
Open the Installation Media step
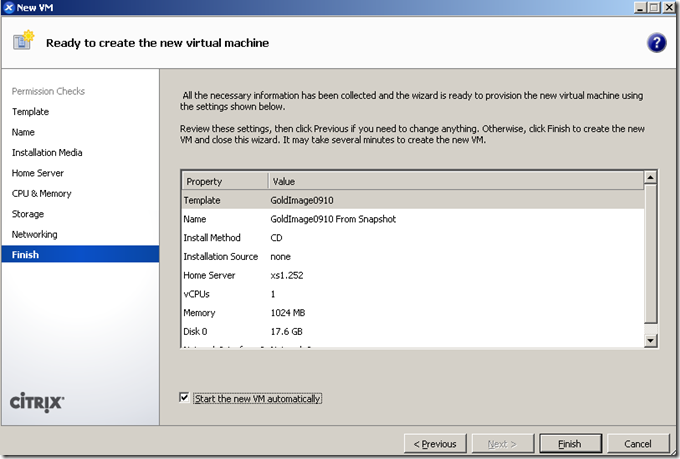click(47, 152)
